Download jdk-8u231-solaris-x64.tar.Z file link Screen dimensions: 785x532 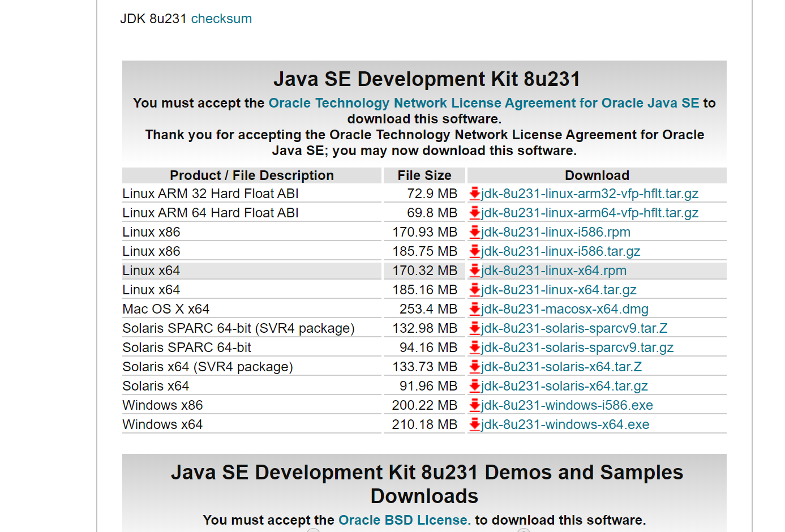point(561,367)
